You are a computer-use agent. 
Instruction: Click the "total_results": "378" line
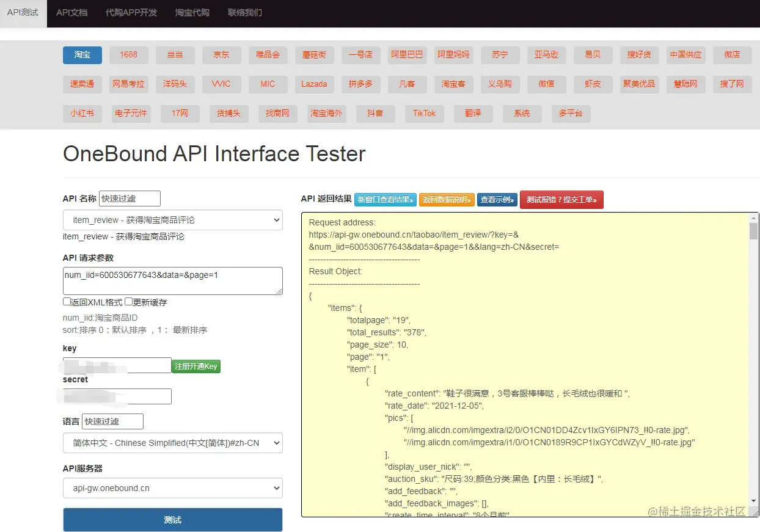pos(387,332)
